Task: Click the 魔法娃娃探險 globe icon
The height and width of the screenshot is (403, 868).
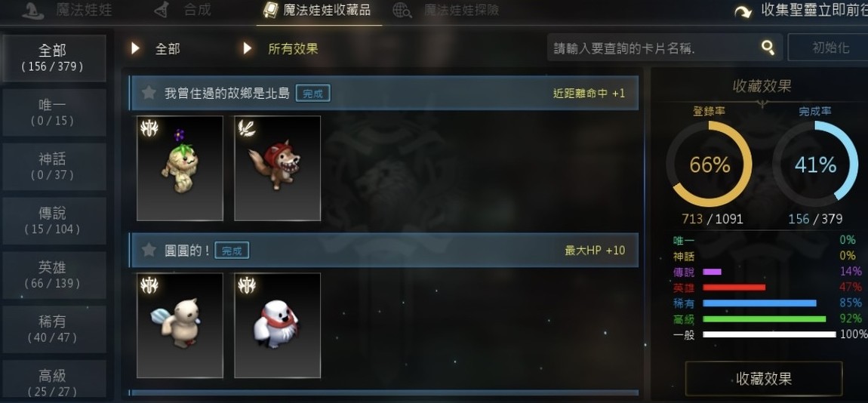Action: point(402,11)
